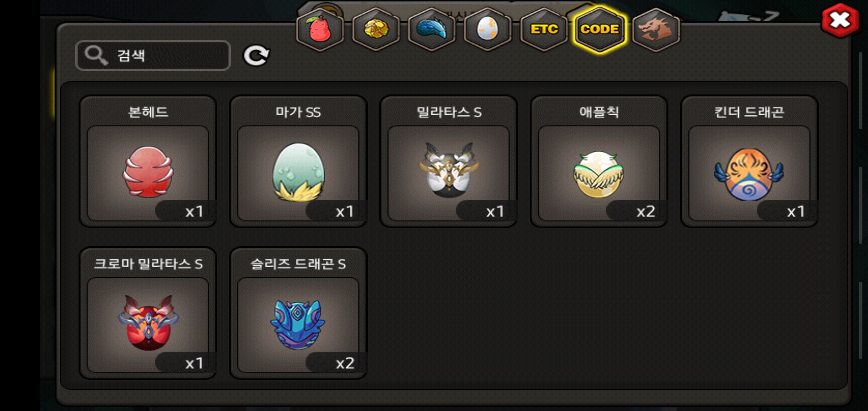The height and width of the screenshot is (411, 868).
Task: Open the brown dragon head tab
Action: [x=655, y=30]
